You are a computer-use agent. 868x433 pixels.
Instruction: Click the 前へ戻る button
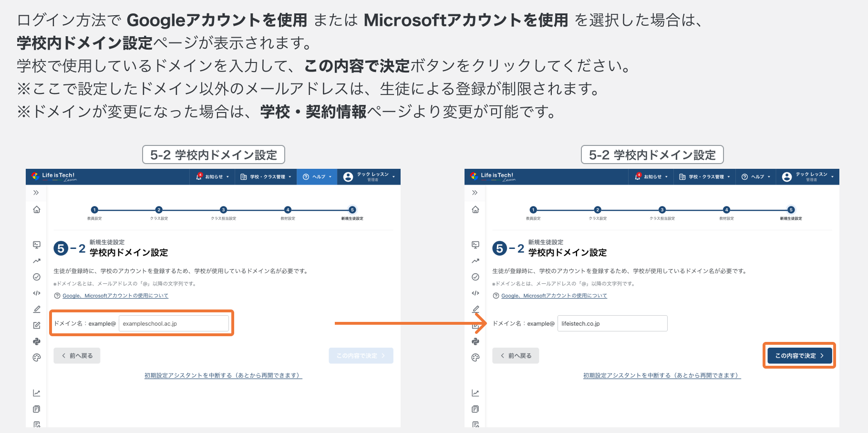coord(76,355)
